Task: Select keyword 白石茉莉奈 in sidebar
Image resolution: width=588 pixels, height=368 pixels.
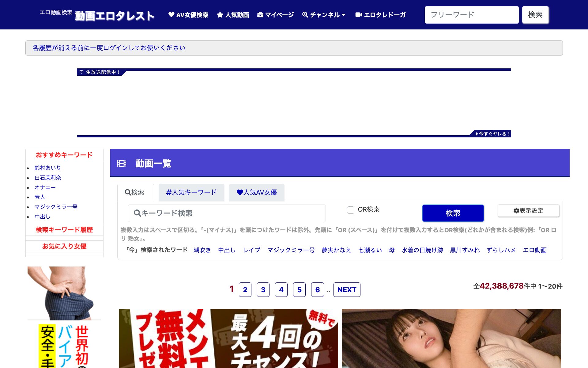Action: (x=48, y=178)
